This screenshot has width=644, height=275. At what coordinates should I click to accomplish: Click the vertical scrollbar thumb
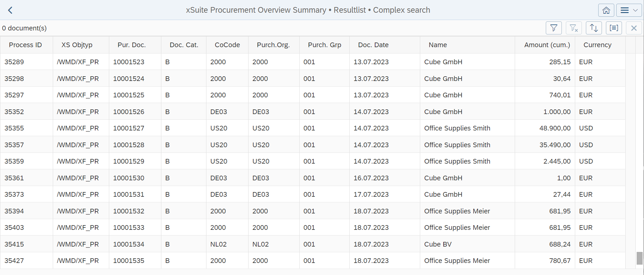(x=640, y=258)
